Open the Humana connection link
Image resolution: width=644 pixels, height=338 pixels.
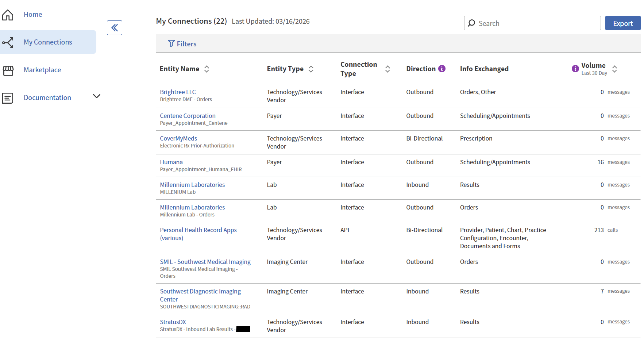[x=171, y=162]
